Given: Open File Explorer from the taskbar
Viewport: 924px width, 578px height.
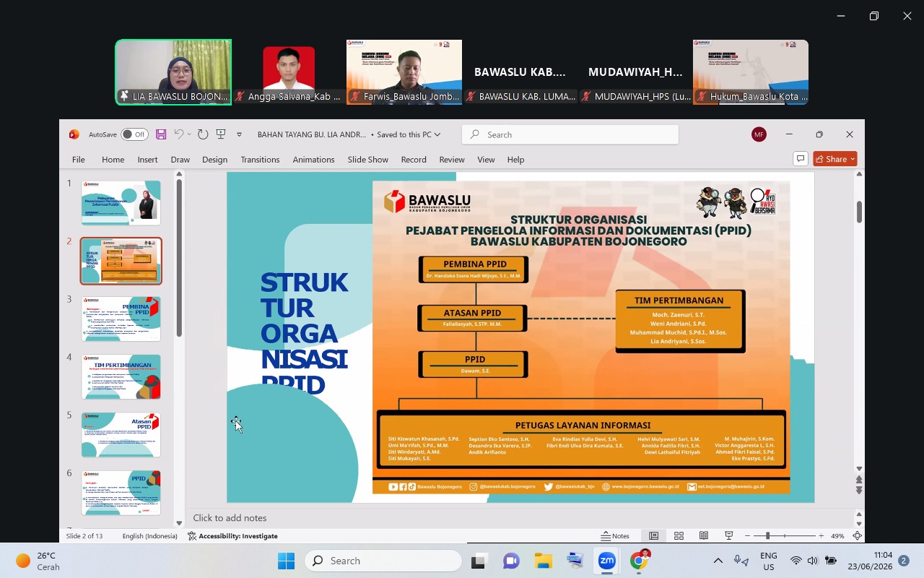Looking at the screenshot, I should pyautogui.click(x=543, y=561).
